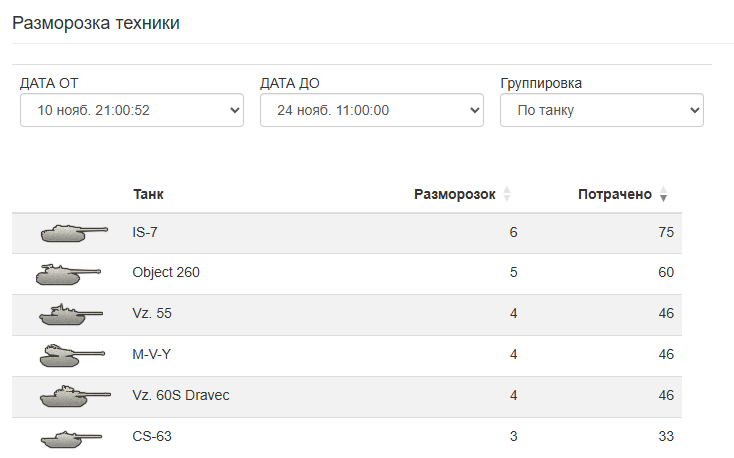
Task: Click the Vz. 55 tank icon
Action: 69,315
